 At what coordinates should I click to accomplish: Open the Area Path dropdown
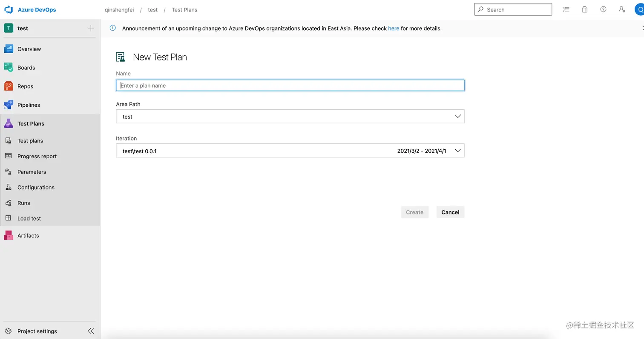(290, 116)
